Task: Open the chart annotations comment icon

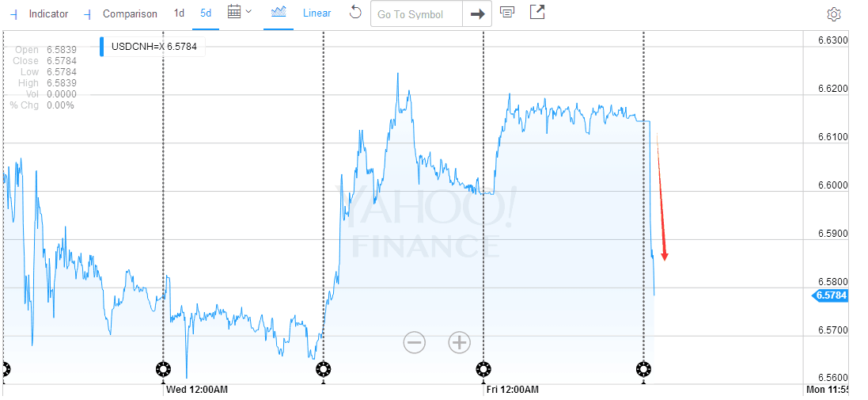Action: [x=508, y=13]
